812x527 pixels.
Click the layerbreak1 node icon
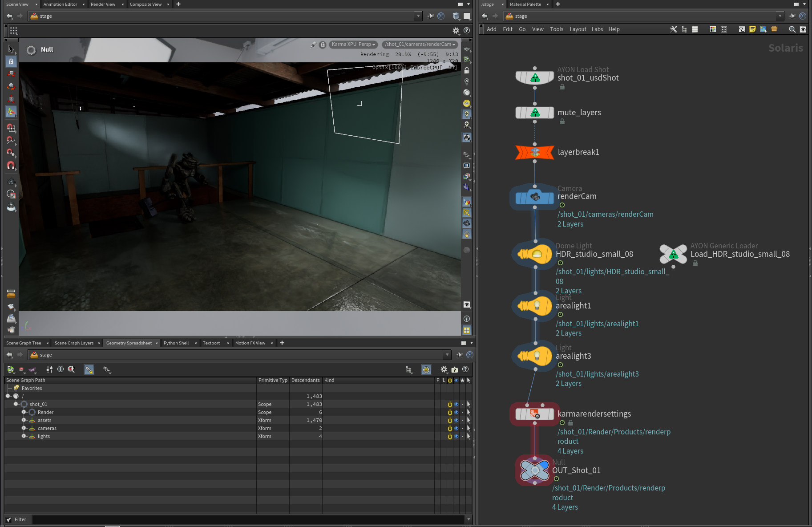(535, 152)
